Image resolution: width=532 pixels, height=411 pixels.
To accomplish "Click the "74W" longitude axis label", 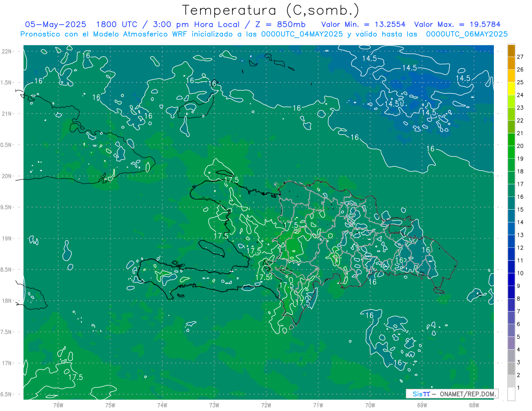I will click(162, 405).
